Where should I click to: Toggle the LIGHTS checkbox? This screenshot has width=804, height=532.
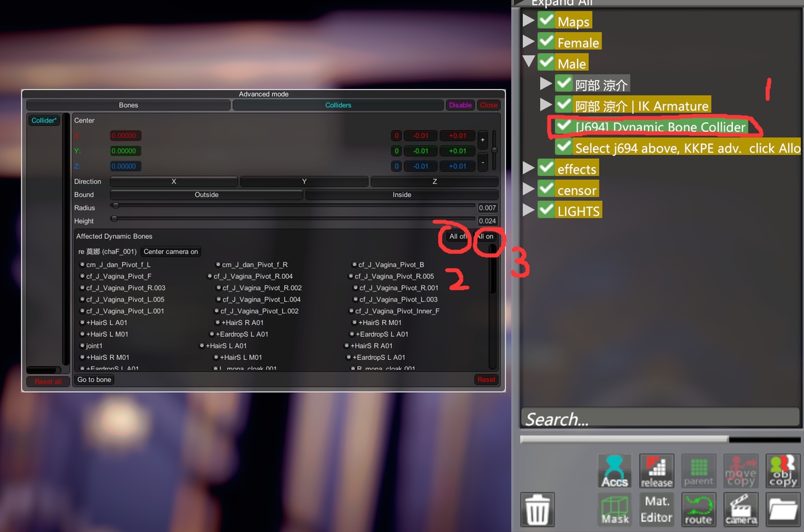[546, 210]
